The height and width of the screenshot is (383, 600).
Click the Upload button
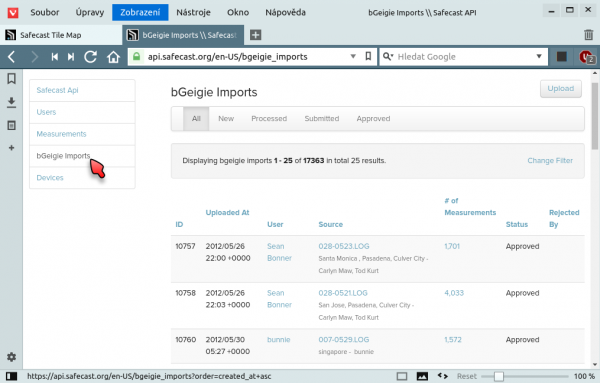(x=561, y=89)
